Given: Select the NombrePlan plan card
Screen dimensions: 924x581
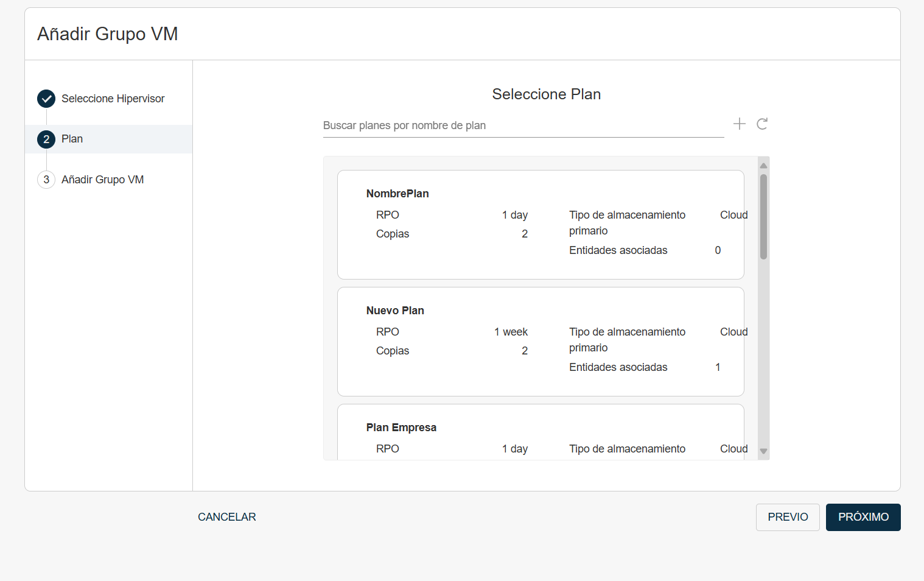Looking at the screenshot, I should click(x=540, y=225).
